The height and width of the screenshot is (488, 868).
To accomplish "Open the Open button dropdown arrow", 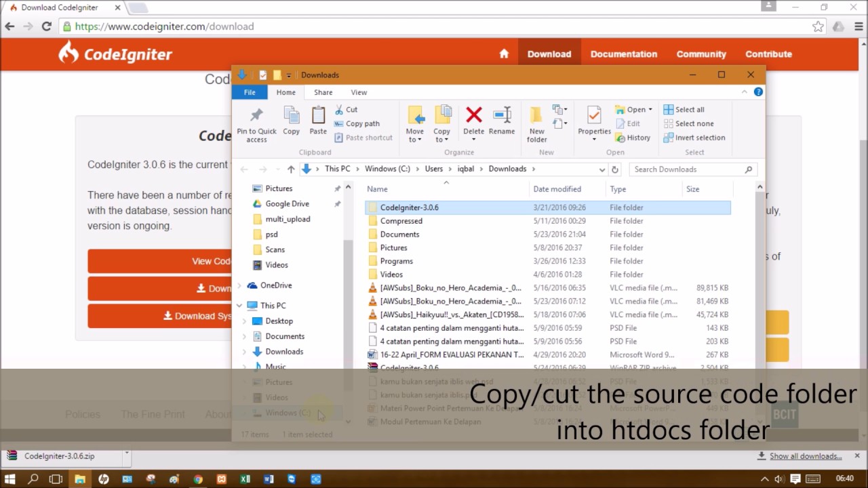I will pyautogui.click(x=650, y=110).
